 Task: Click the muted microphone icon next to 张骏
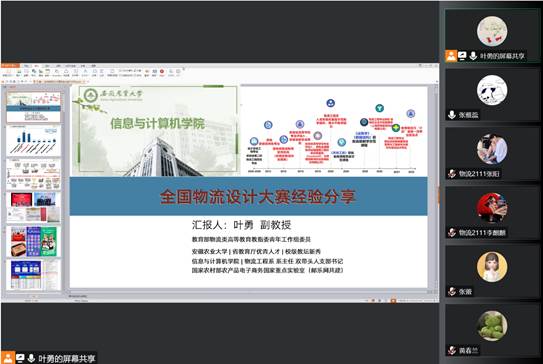click(452, 291)
